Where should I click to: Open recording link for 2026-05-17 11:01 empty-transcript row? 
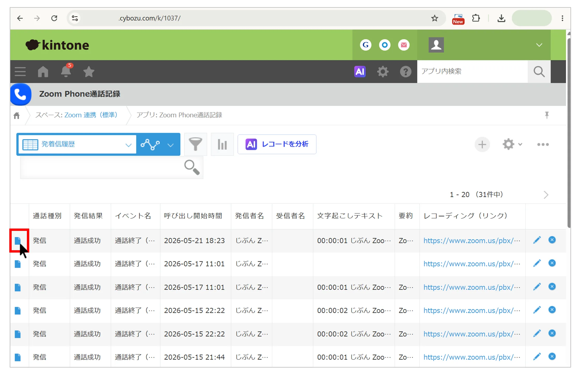(x=472, y=264)
